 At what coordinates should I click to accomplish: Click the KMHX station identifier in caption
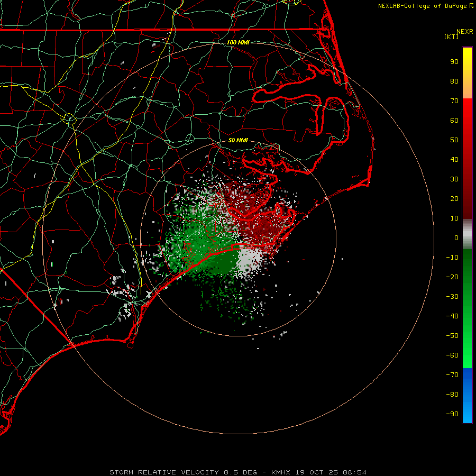click(x=281, y=472)
